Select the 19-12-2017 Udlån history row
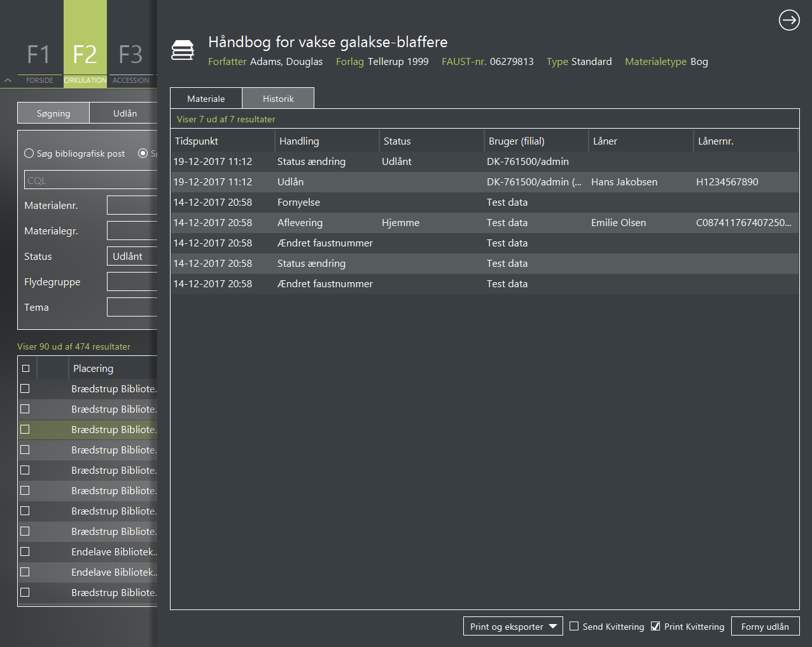 tap(485, 181)
